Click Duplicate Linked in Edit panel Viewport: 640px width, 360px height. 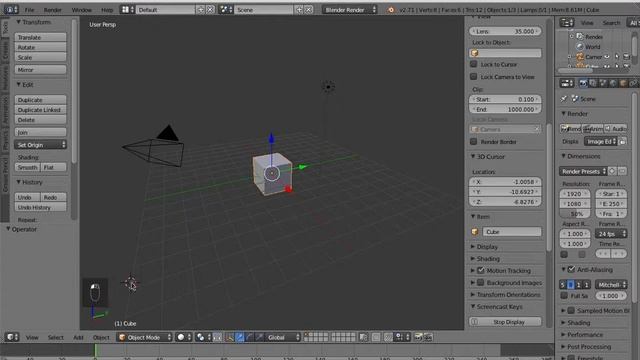40,110
